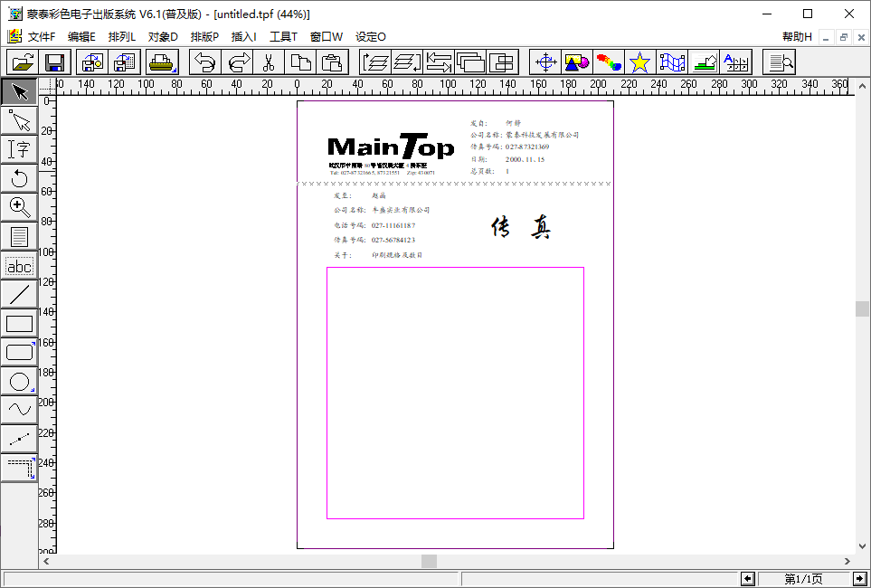Select the MainTop logo on page
The height and width of the screenshot is (588, 871).
tap(391, 147)
